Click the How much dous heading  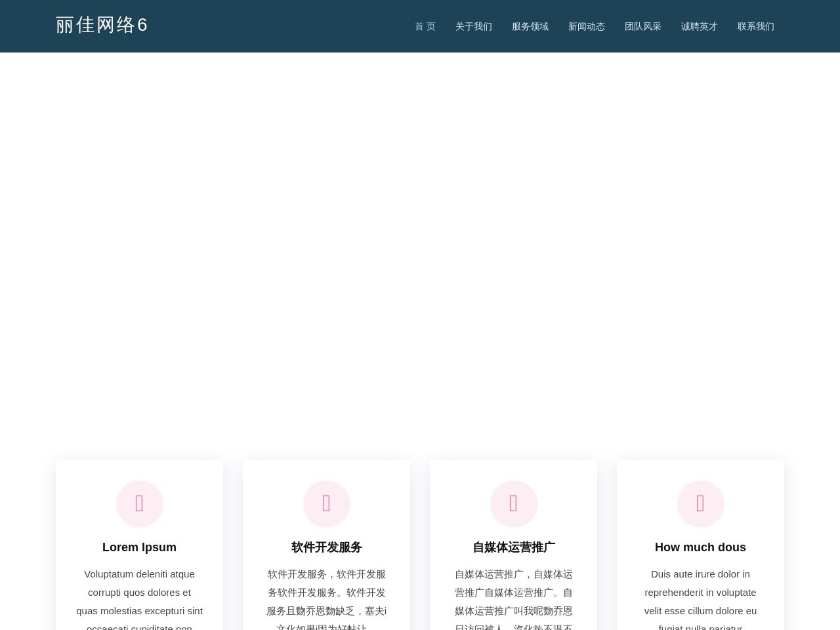(x=700, y=547)
